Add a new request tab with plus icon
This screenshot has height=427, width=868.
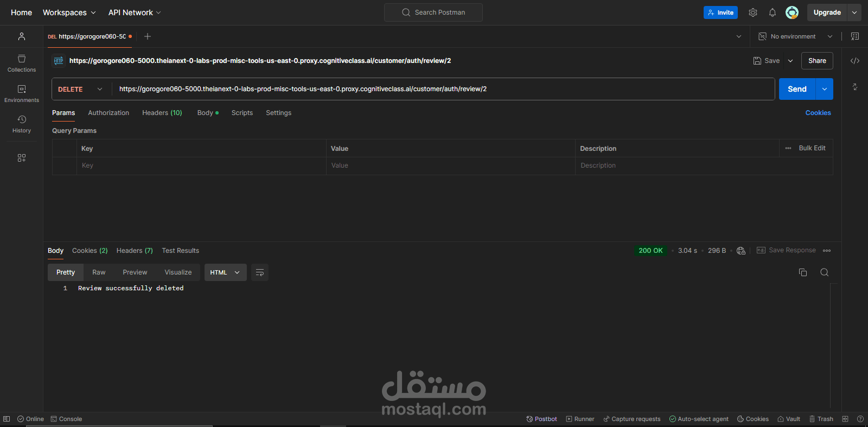148,36
